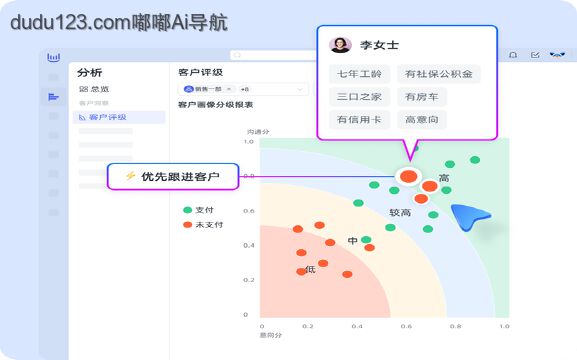The image size is (577, 360).
Task: Click 李女士's profile photo
Action: pos(340,45)
